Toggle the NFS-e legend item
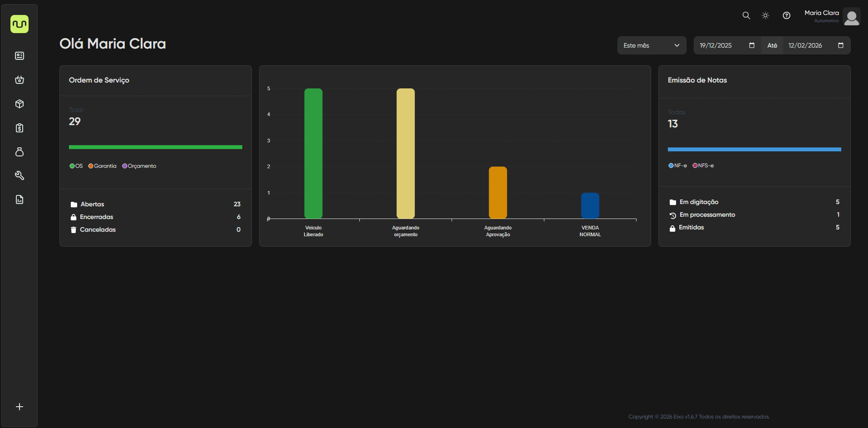 pyautogui.click(x=703, y=165)
